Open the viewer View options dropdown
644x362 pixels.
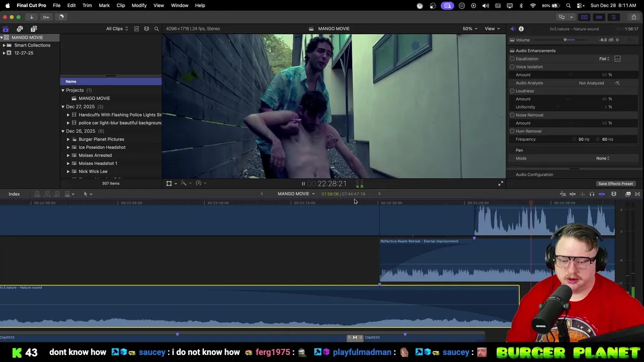point(492,29)
